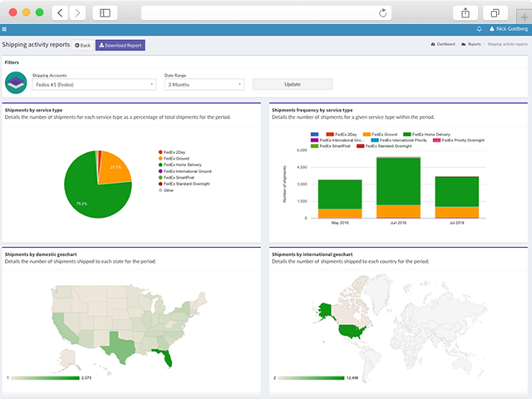The width and height of the screenshot is (532, 399).
Task: Open Nick Goldberg user menu
Action: click(x=509, y=29)
